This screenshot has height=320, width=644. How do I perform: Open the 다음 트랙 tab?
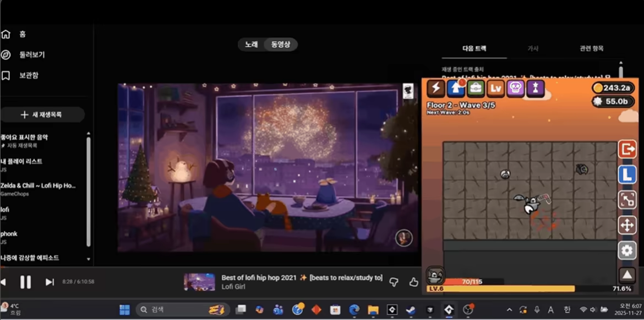coord(474,48)
